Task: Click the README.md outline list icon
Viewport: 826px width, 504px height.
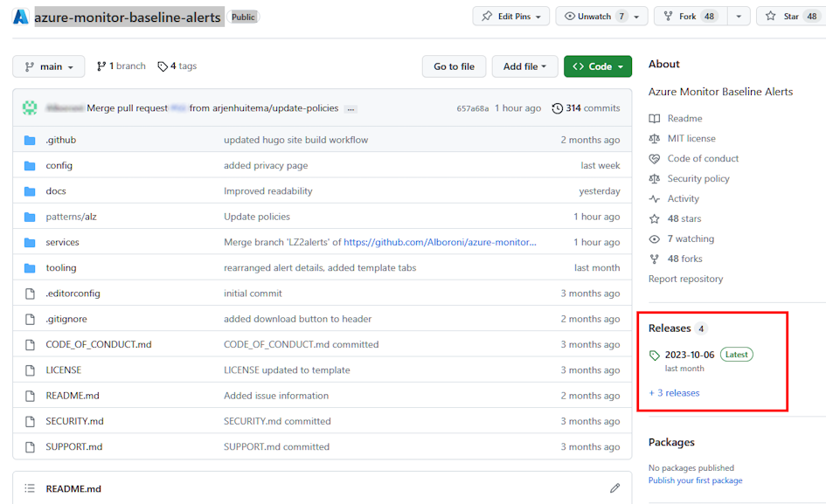Action: [30, 488]
